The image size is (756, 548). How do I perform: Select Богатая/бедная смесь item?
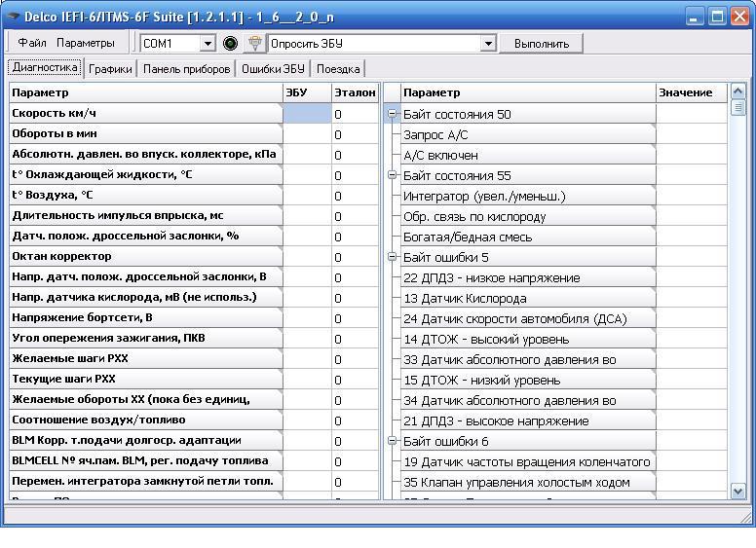click(528, 237)
